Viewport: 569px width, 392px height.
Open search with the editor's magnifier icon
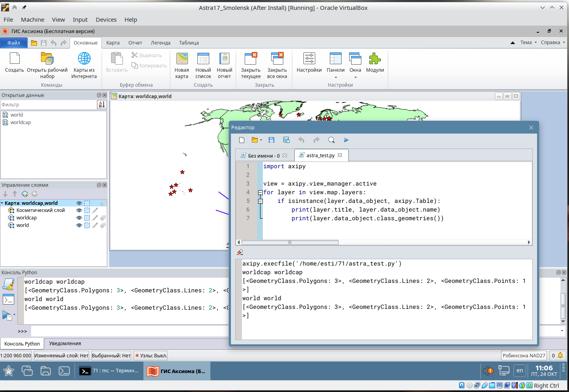tap(331, 140)
